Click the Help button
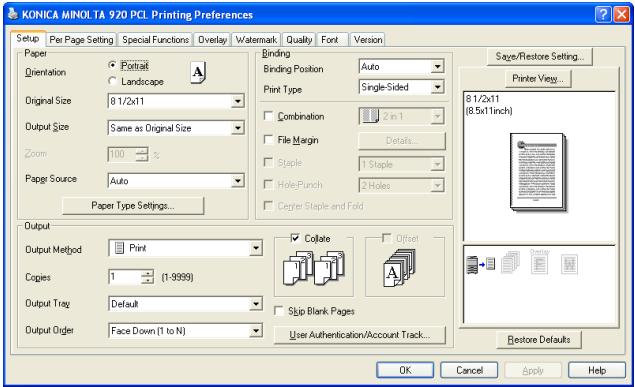The width and height of the screenshot is (635, 387). coord(597,370)
